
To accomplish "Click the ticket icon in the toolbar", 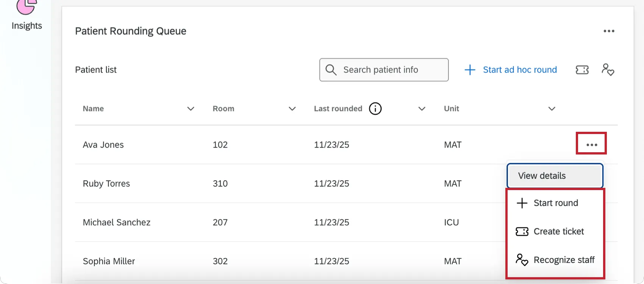I will pos(582,70).
